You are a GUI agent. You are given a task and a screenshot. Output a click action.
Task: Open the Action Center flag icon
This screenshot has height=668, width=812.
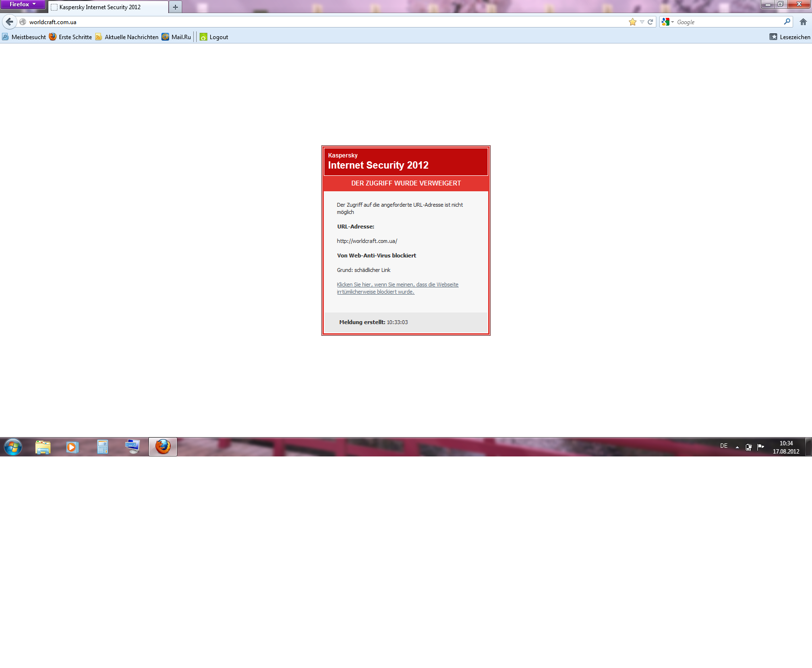coord(761,447)
